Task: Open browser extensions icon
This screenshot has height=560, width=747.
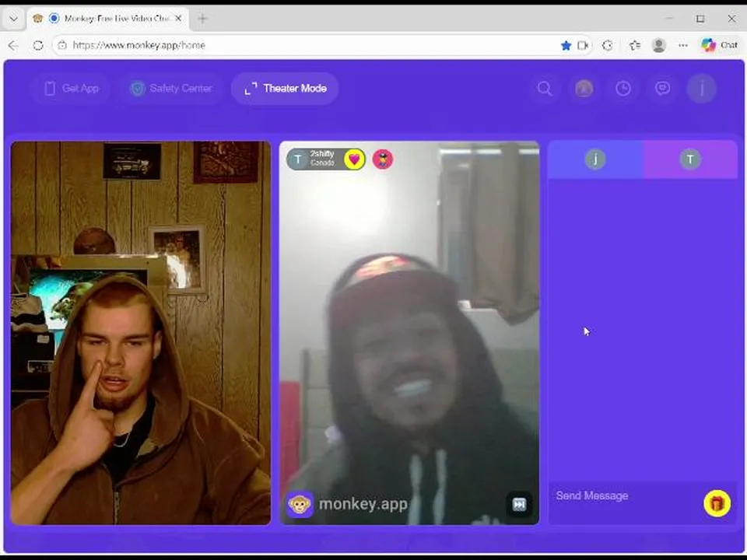Action: 608,46
